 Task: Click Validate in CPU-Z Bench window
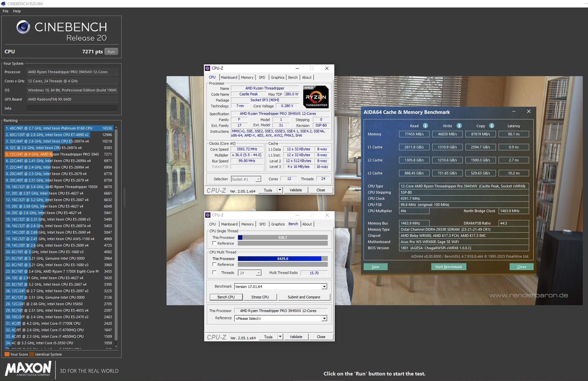[x=296, y=337]
